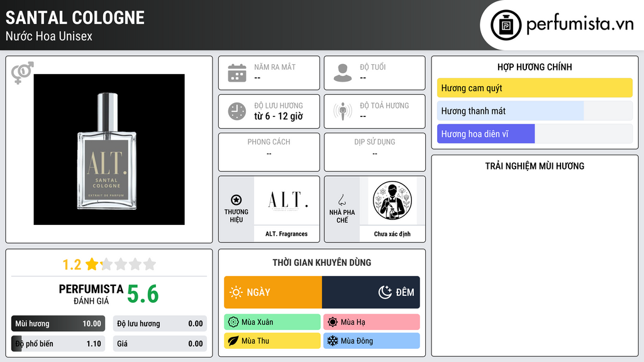Click the star badge icon above Thương hiệu
This screenshot has width=644, height=362.
coord(236,200)
